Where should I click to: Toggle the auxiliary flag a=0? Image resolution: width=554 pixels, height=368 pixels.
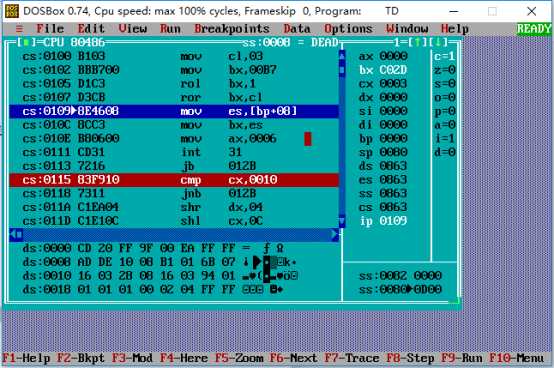[444, 125]
